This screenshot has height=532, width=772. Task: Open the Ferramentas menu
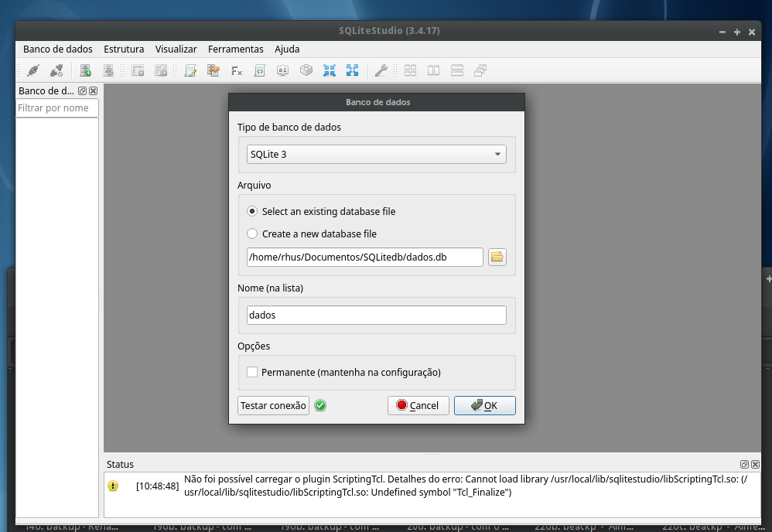point(235,49)
